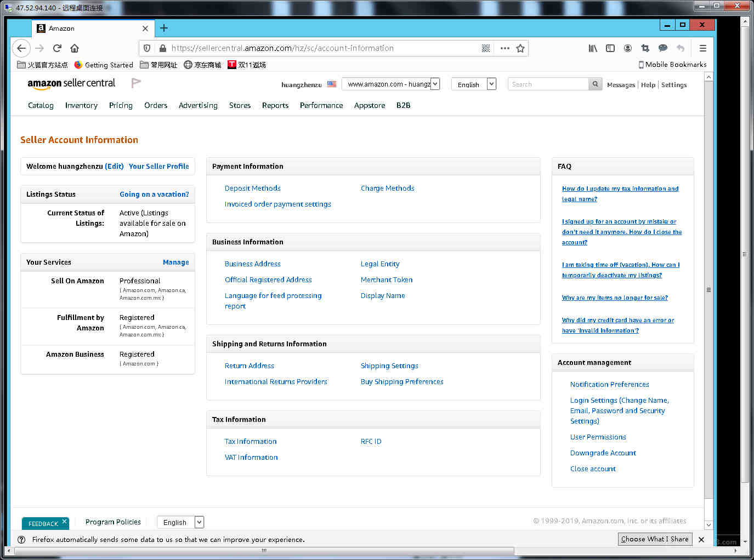This screenshot has height=560, width=754.
Task: Close the Amazon browser tab
Action: coord(145,28)
